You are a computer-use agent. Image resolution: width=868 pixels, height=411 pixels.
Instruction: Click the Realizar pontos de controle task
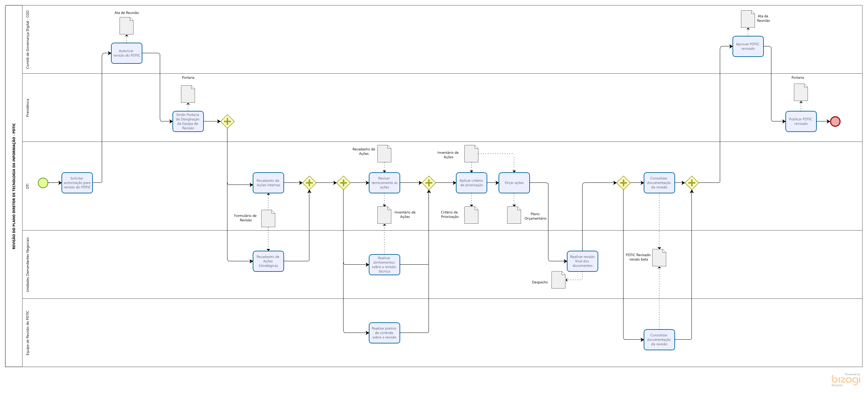point(384,333)
